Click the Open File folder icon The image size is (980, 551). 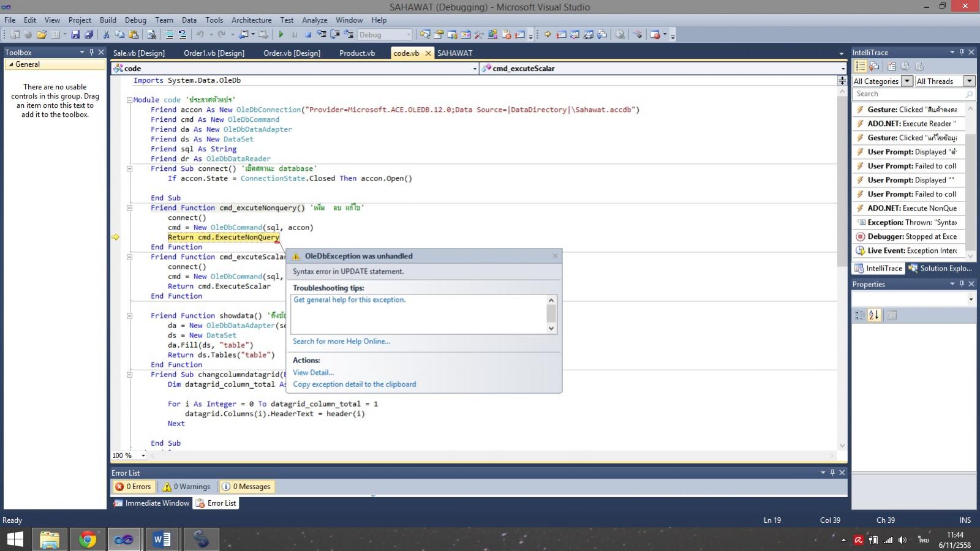41,35
